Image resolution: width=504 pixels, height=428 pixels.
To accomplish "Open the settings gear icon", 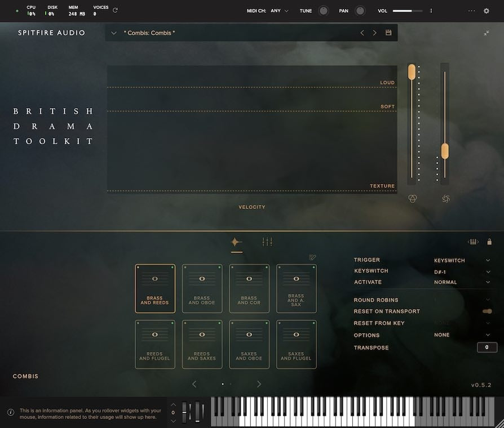I will click(487, 11).
